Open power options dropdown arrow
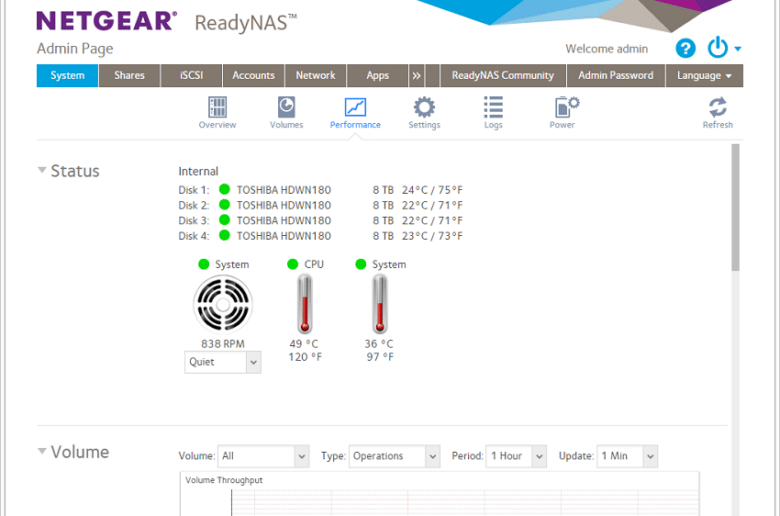 738,49
